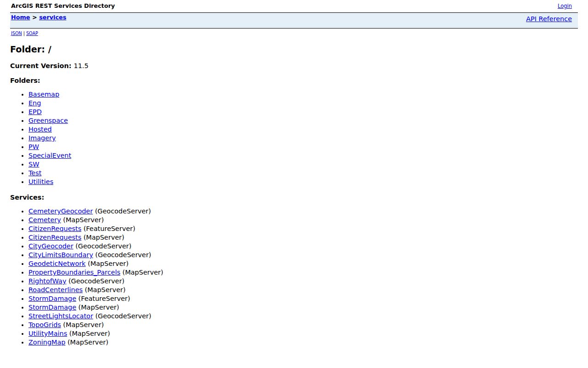This screenshot has height=368, width=588.
Task: Open the PropertyBoundaries_Parcels service
Action: coord(74,272)
